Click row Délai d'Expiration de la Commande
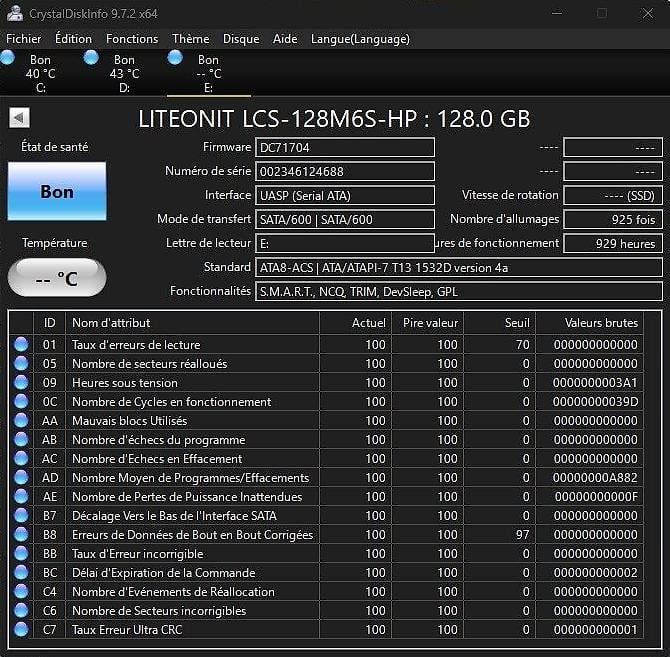The width and height of the screenshot is (670, 657). [327, 572]
